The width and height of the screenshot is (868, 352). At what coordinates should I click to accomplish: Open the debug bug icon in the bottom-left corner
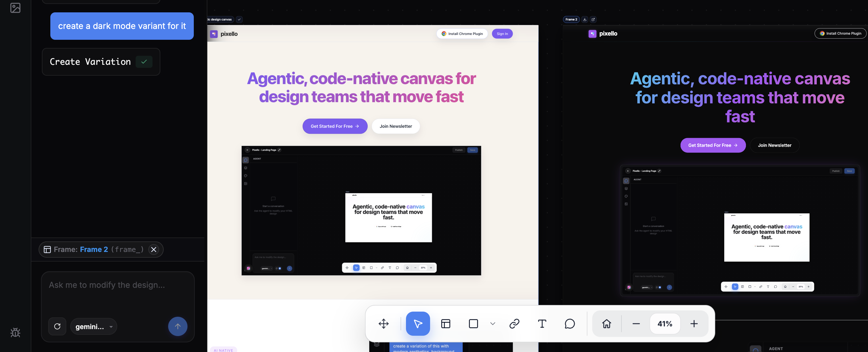15,332
